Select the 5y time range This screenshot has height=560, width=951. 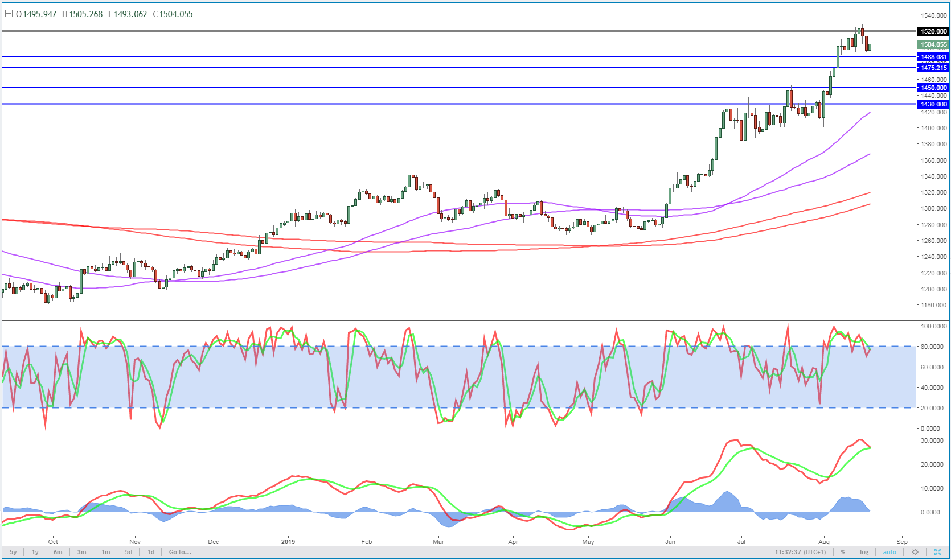[x=13, y=552]
